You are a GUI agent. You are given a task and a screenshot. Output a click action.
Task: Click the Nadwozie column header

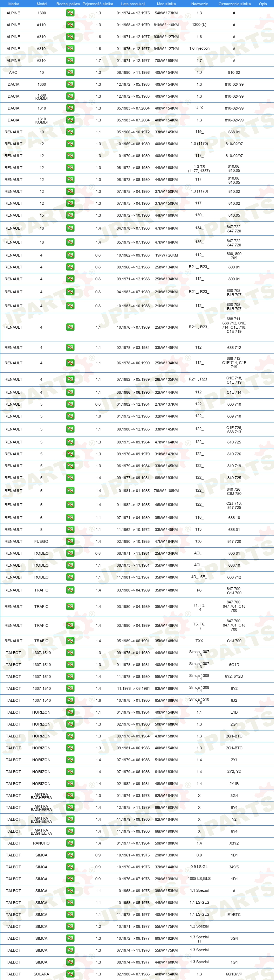pos(199,4)
